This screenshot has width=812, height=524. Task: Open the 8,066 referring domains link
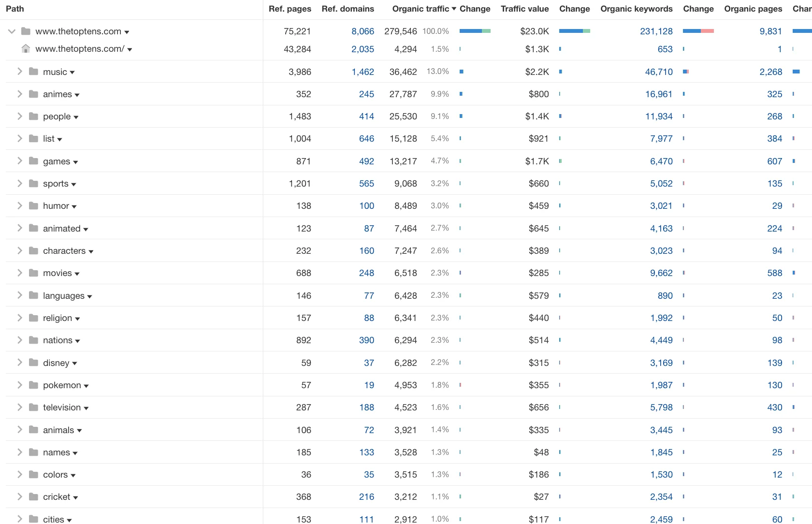click(x=362, y=31)
